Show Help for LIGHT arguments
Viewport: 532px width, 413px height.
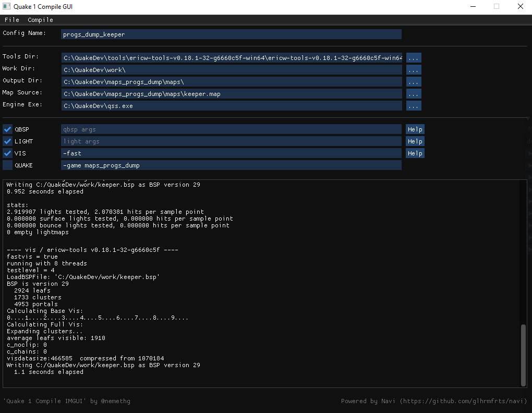(415, 141)
